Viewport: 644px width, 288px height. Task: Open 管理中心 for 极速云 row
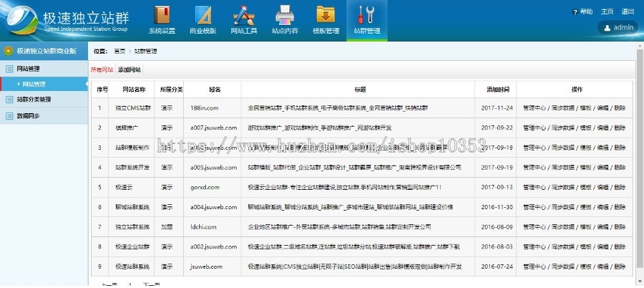(529, 186)
